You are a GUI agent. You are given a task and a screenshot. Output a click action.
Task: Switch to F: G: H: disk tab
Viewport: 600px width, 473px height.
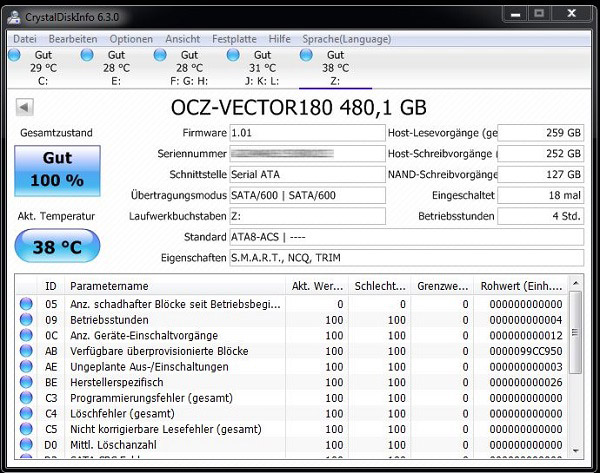click(189, 68)
